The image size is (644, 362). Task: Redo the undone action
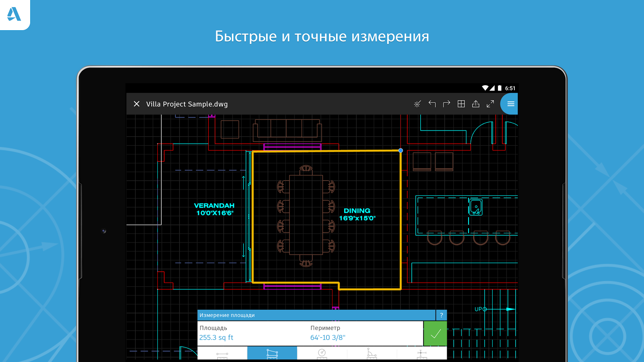446,104
